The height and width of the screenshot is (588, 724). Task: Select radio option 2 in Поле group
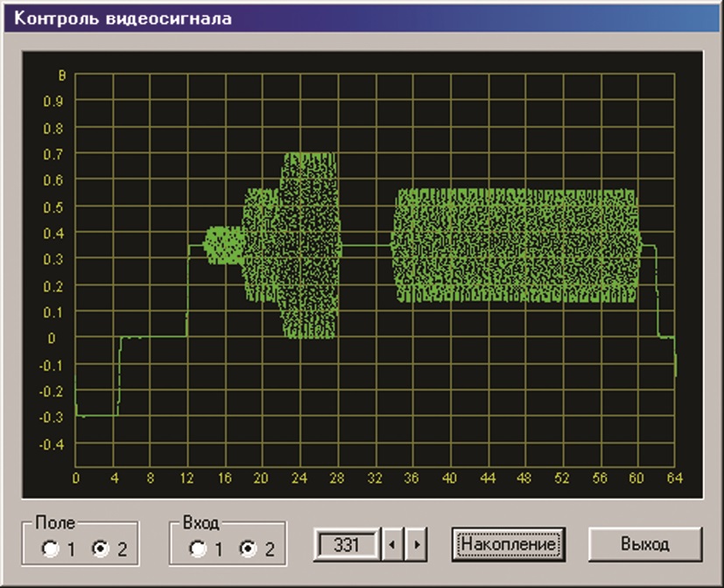(x=100, y=549)
